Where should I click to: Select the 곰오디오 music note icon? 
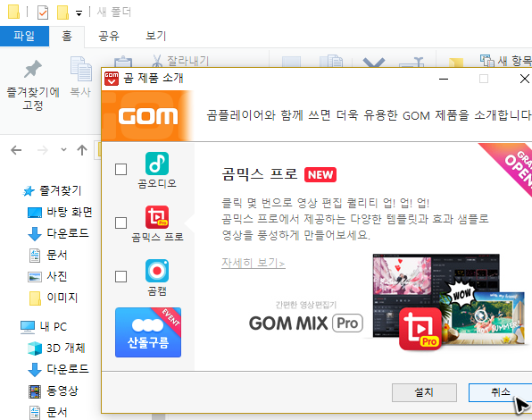[157, 164]
